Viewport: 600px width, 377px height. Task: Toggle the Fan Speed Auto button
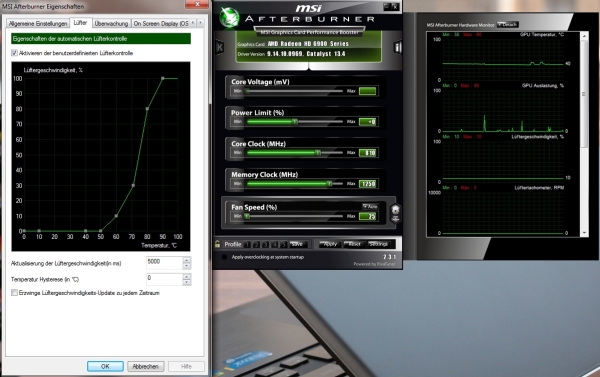click(x=370, y=206)
